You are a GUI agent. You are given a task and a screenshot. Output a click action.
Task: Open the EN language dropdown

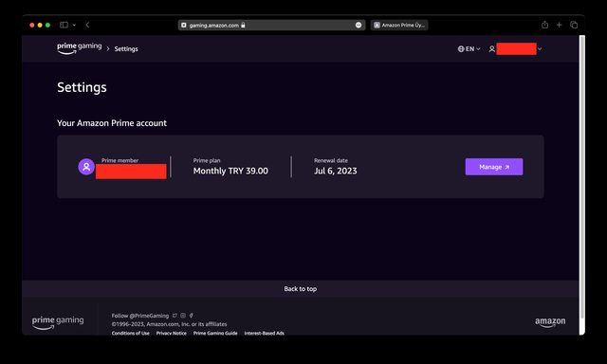tap(469, 48)
